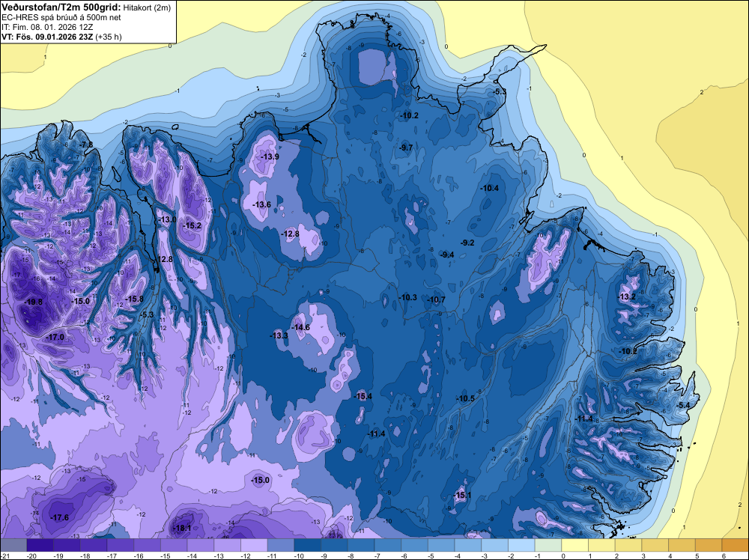
Task: Click the '6' label on the color scale
Action: pos(724,556)
